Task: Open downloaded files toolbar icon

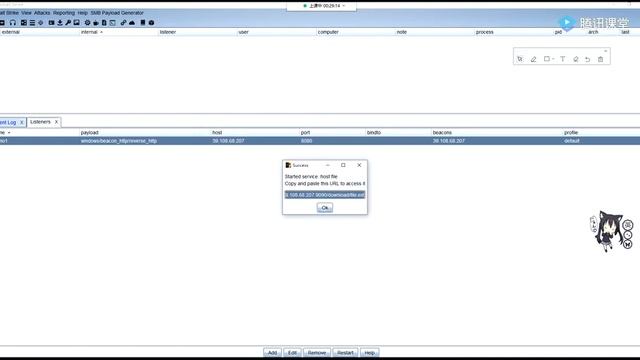Action: [60, 23]
